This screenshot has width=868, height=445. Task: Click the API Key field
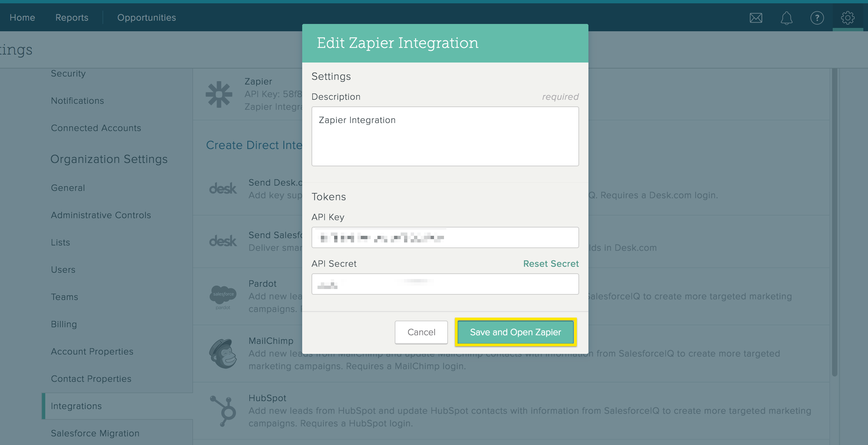pyautogui.click(x=445, y=238)
